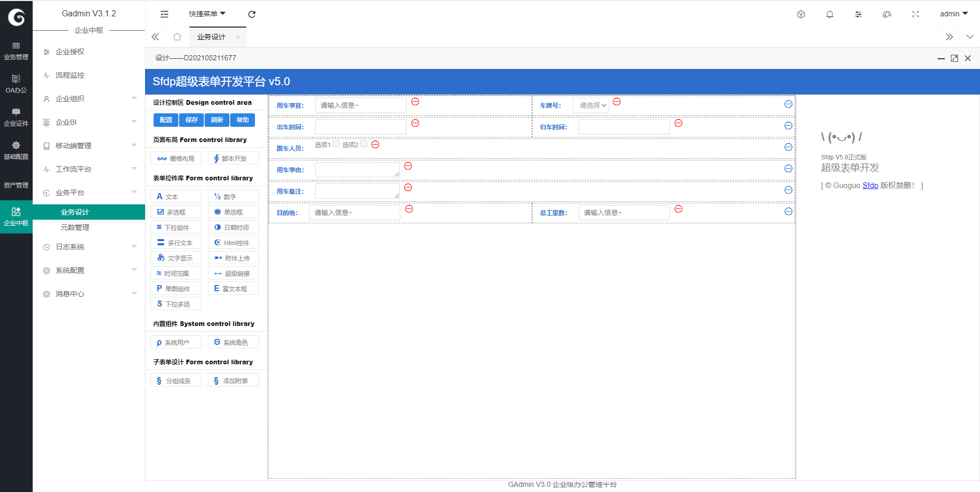
Task: Check the 选项2 checkbox
Action: (x=364, y=144)
